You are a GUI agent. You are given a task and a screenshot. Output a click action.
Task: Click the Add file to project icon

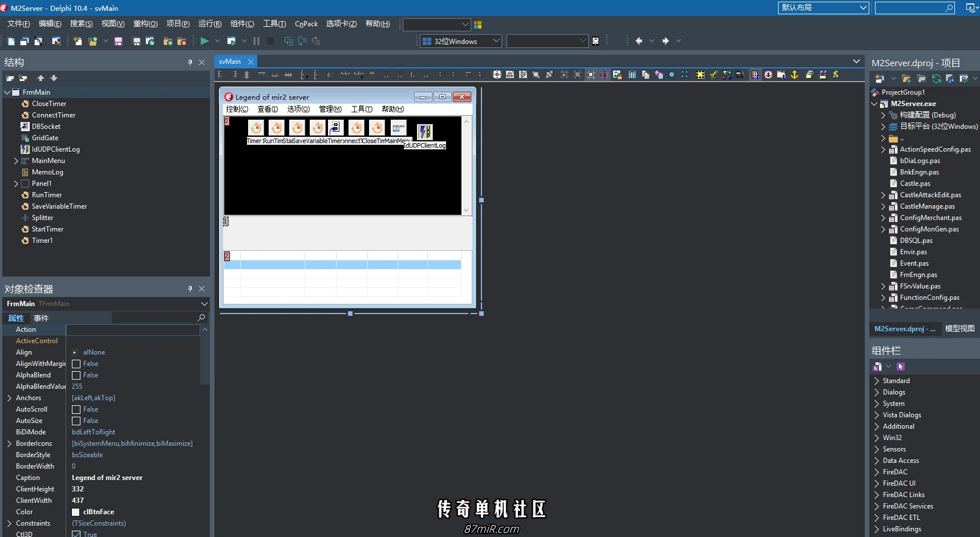coord(168,41)
